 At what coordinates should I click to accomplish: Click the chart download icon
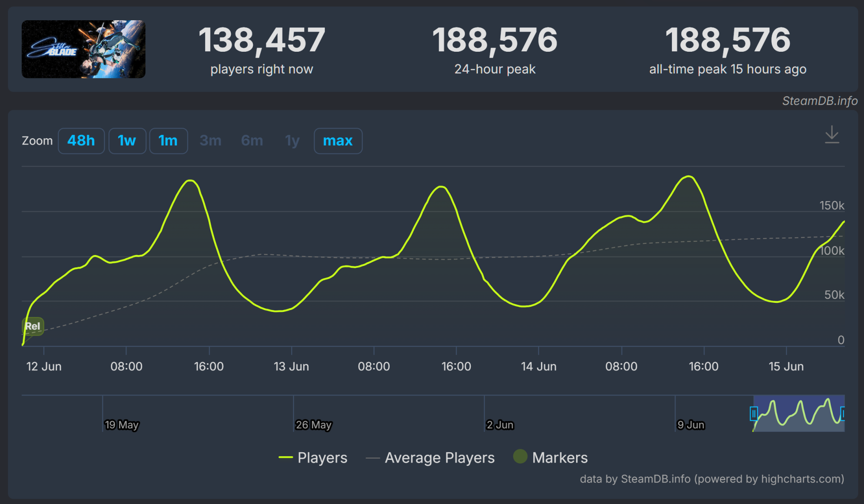(x=832, y=135)
